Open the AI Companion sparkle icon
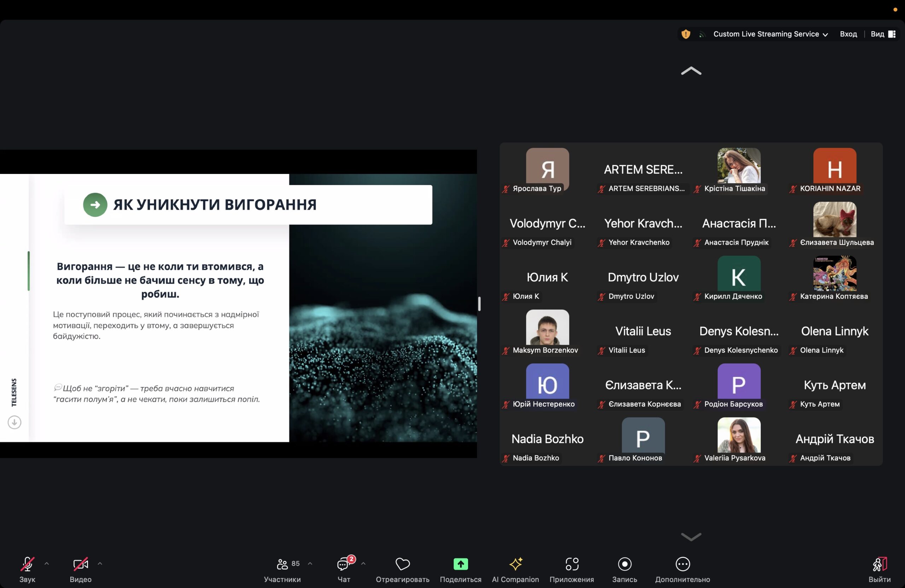 coord(515,564)
